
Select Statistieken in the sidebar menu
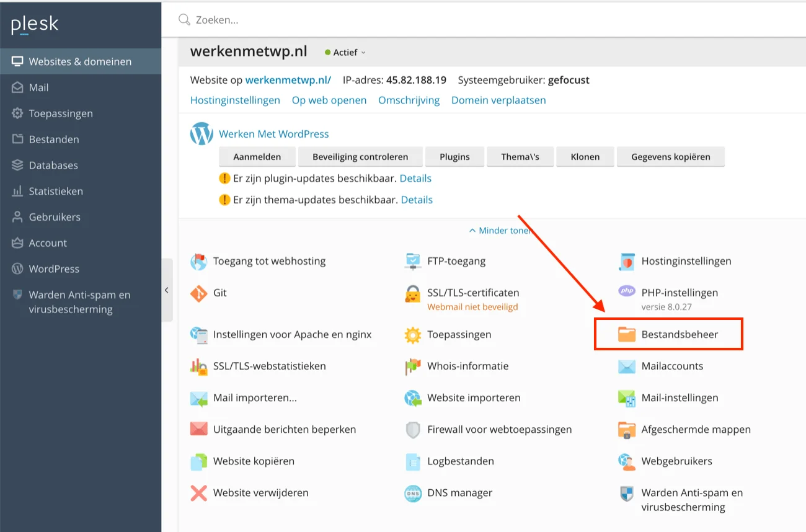(55, 192)
